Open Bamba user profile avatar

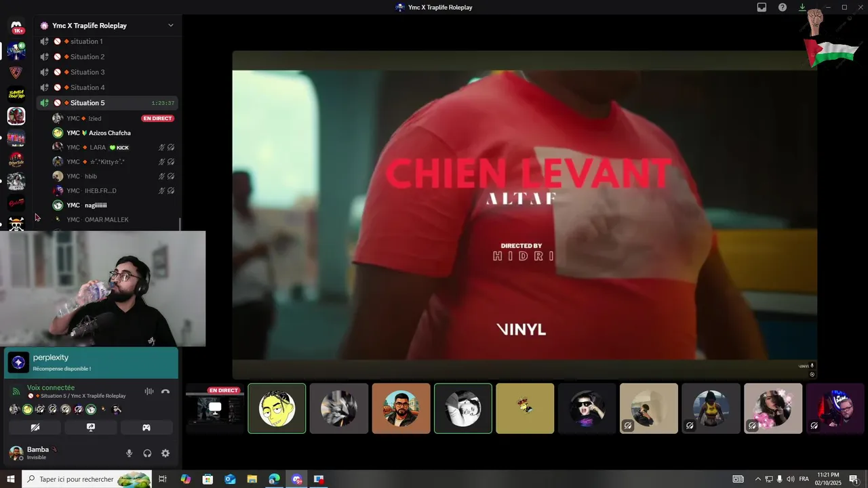(16, 453)
